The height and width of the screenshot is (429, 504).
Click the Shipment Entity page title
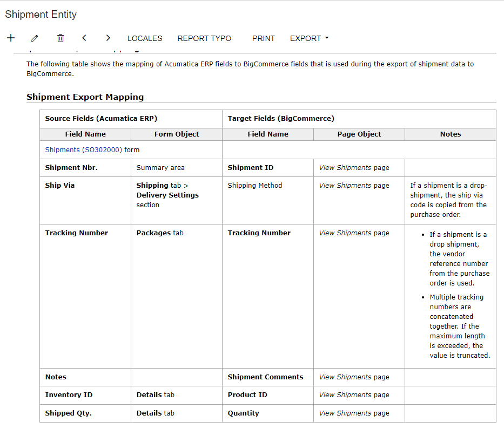point(41,15)
